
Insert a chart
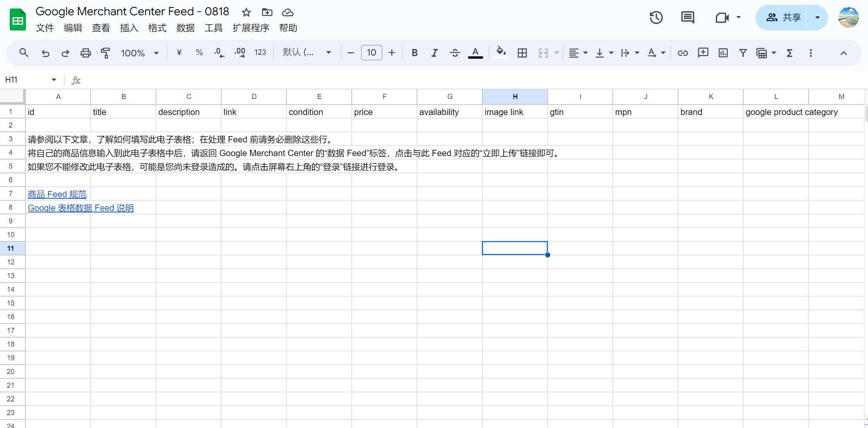[723, 53]
